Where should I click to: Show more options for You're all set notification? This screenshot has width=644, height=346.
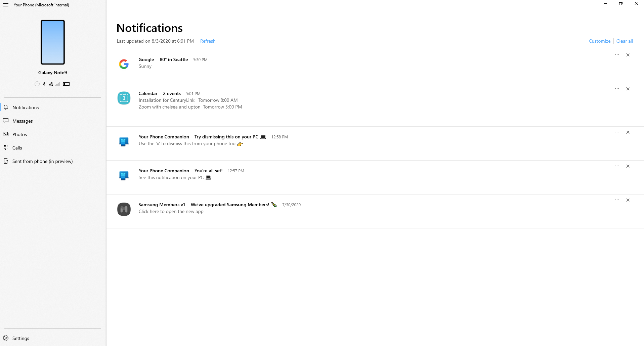617,166
